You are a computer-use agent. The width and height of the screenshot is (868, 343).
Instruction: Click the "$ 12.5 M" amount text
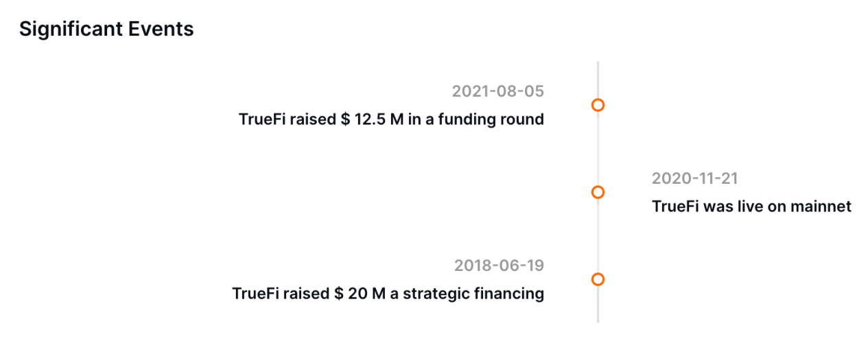pyautogui.click(x=364, y=119)
